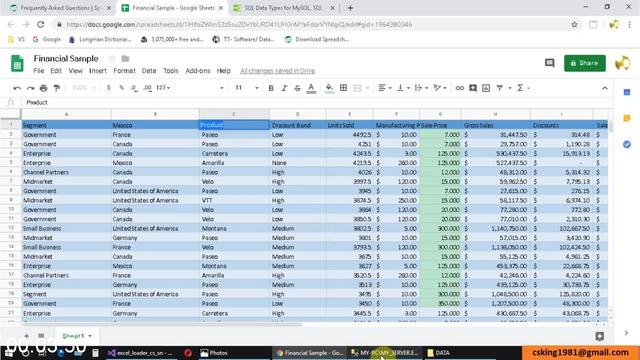The image size is (640, 360).
Task: Open the Format menu
Action: [124, 71]
